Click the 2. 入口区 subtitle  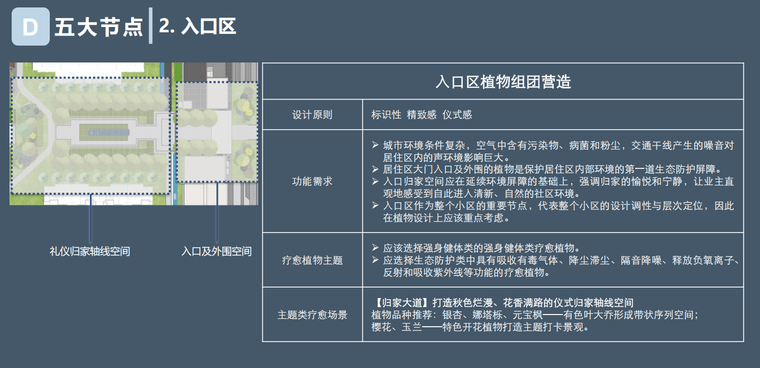197,26
